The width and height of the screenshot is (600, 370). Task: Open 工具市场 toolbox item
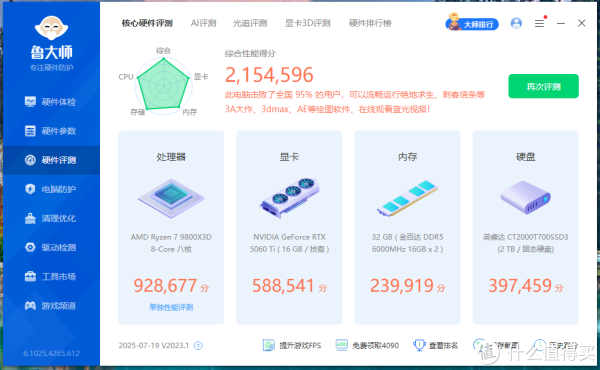(x=51, y=276)
